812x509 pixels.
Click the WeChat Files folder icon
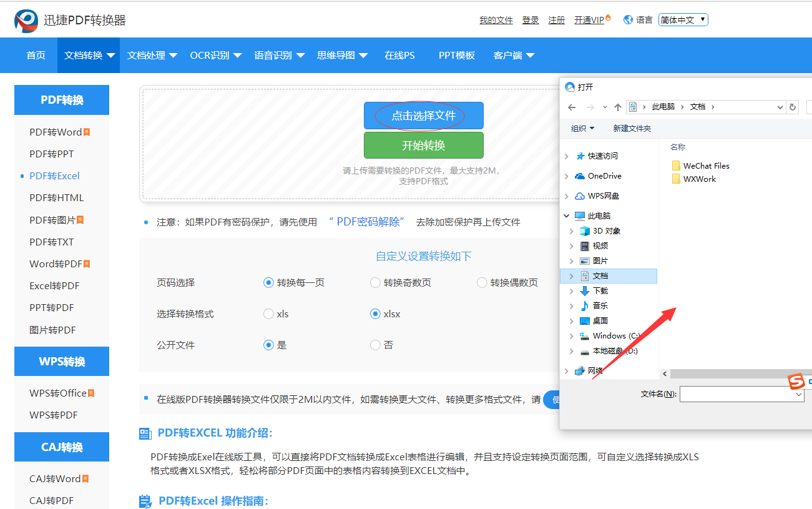(x=676, y=166)
